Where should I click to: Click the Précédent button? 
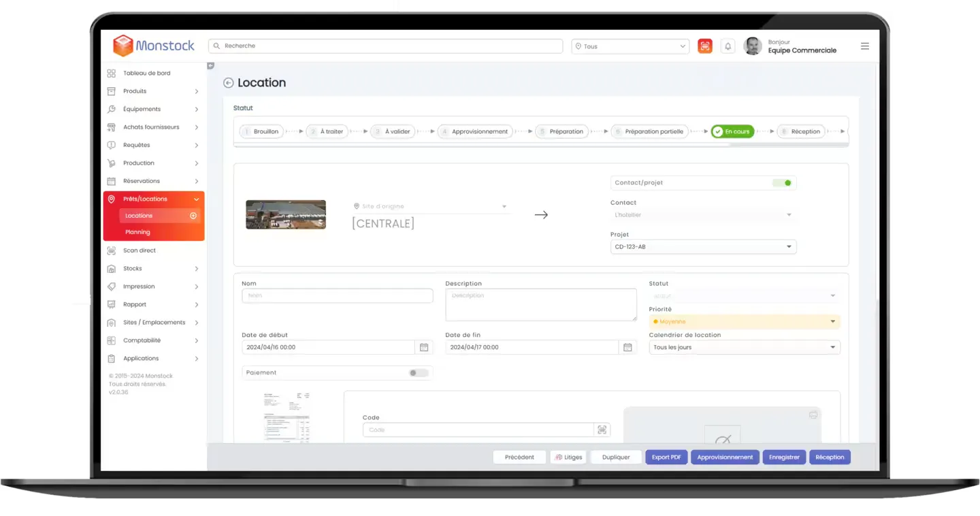click(519, 457)
